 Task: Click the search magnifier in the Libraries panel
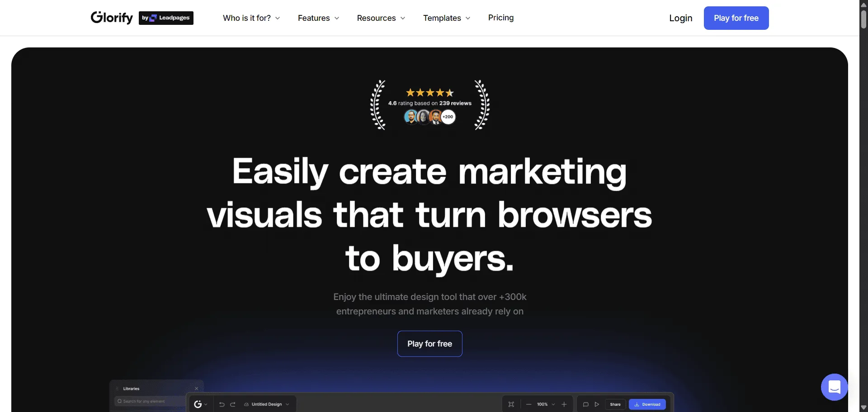coord(120,401)
